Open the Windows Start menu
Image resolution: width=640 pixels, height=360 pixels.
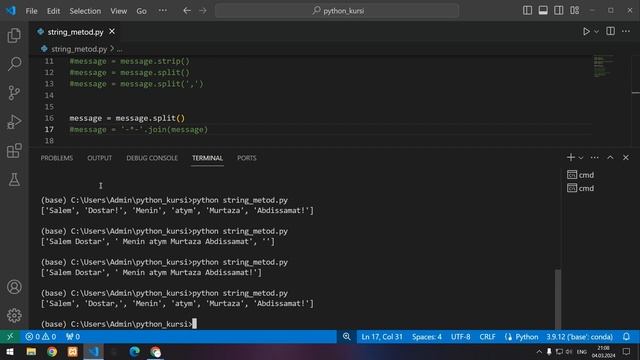pyautogui.click(x=9, y=352)
